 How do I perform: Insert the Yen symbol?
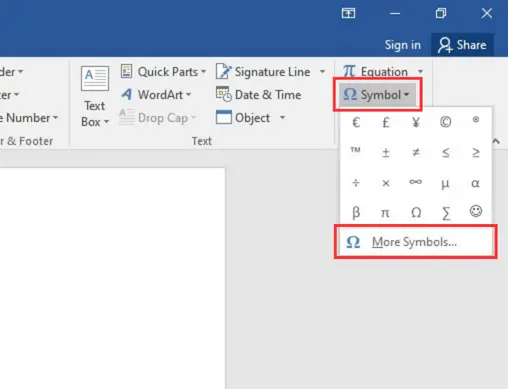(416, 122)
